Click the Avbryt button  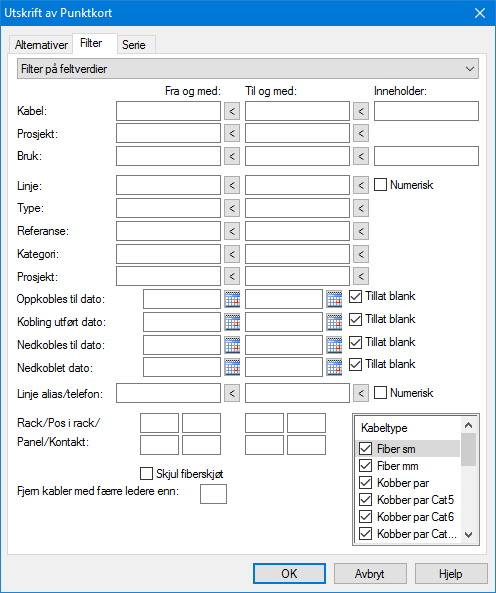click(370, 574)
